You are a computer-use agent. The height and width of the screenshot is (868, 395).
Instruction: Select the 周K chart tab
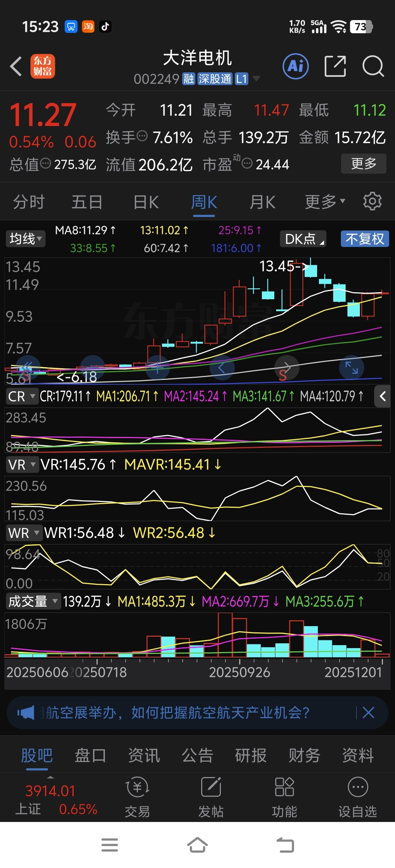point(204,202)
